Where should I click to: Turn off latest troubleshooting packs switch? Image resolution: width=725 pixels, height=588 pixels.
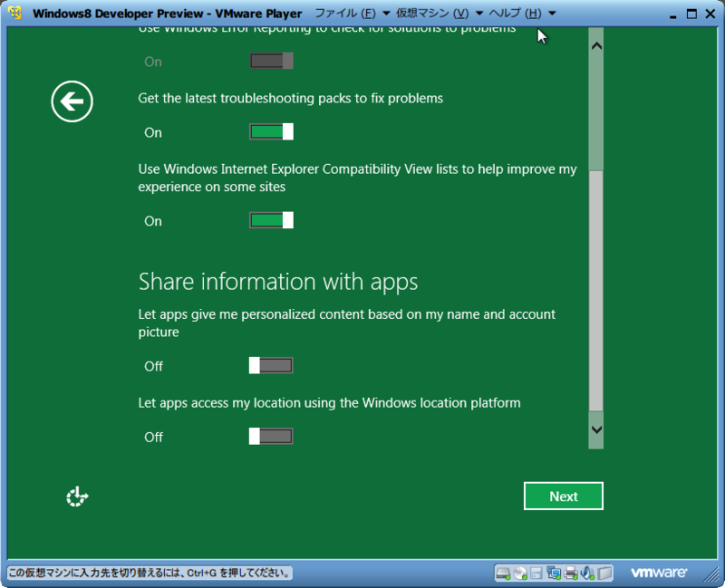(271, 131)
